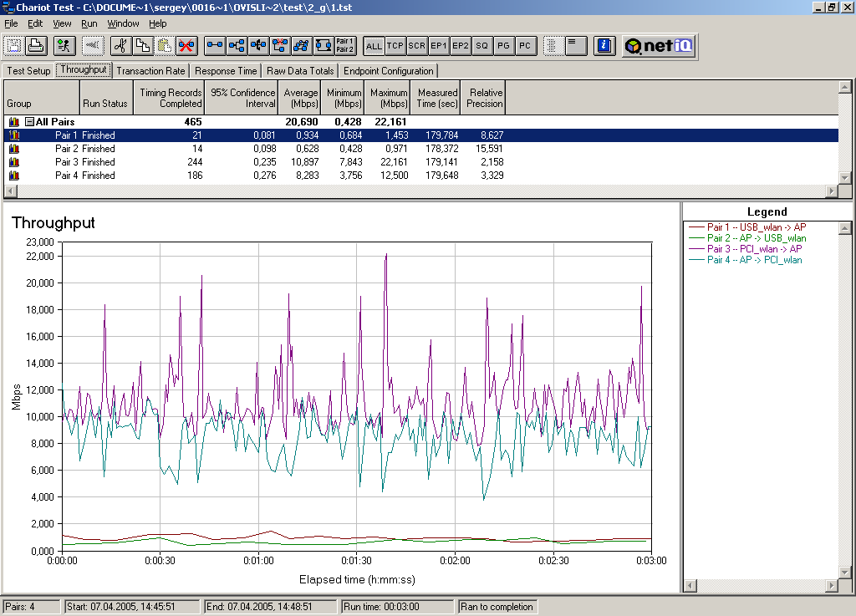Click the Delete red X icon
The height and width of the screenshot is (616, 856).
[186, 46]
